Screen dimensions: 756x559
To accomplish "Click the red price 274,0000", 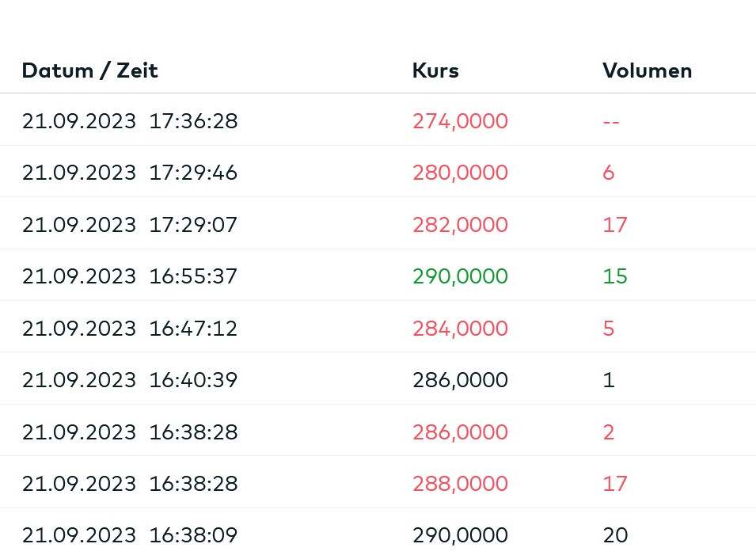I will click(x=460, y=121).
